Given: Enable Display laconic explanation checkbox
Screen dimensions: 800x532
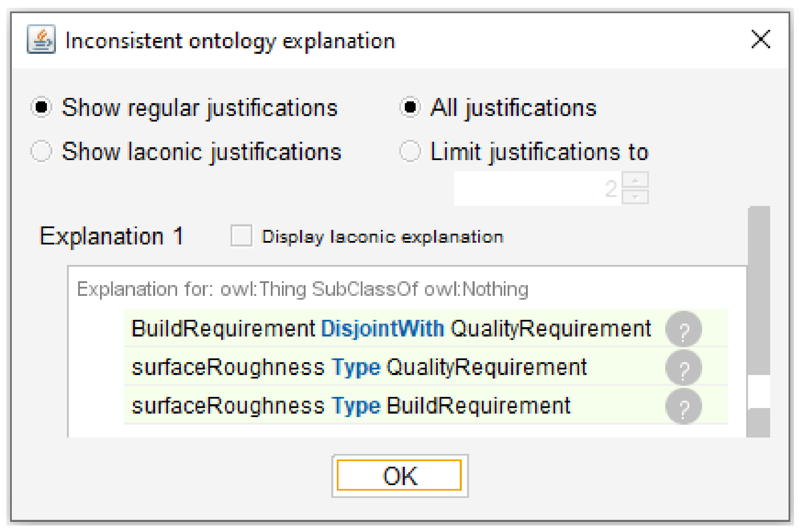Looking at the screenshot, I should point(242,236).
